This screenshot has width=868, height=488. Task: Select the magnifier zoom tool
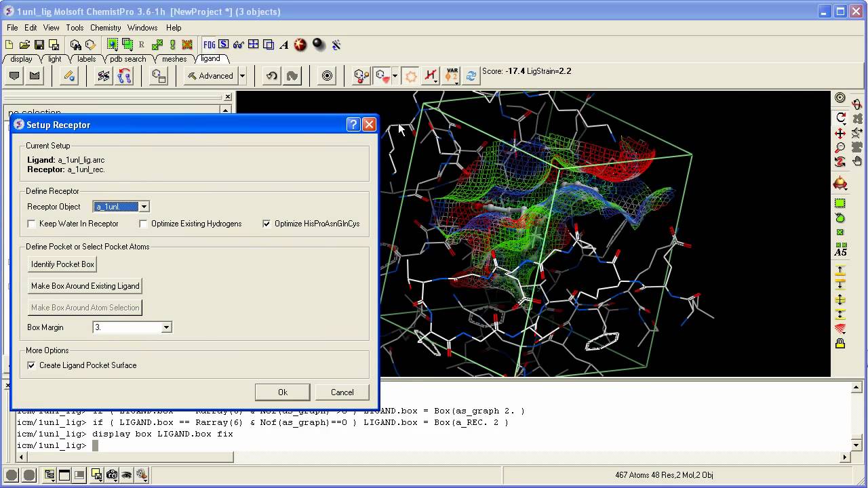pos(841,147)
